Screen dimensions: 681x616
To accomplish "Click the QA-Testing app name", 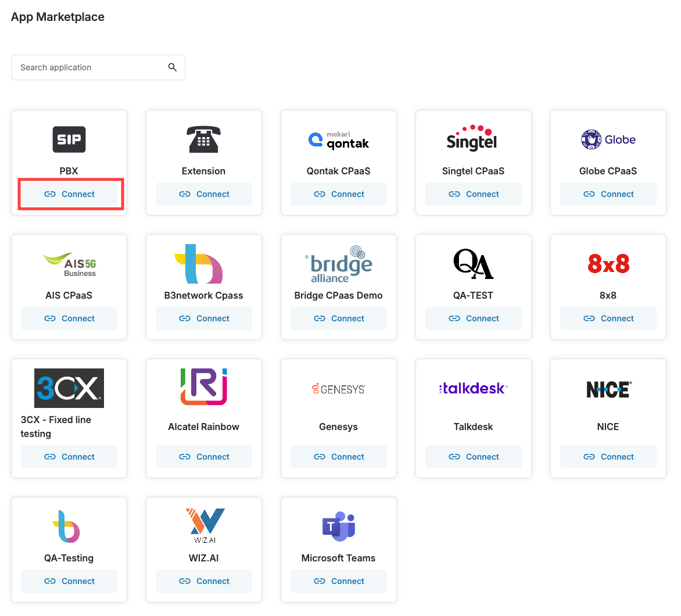I will click(x=69, y=558).
